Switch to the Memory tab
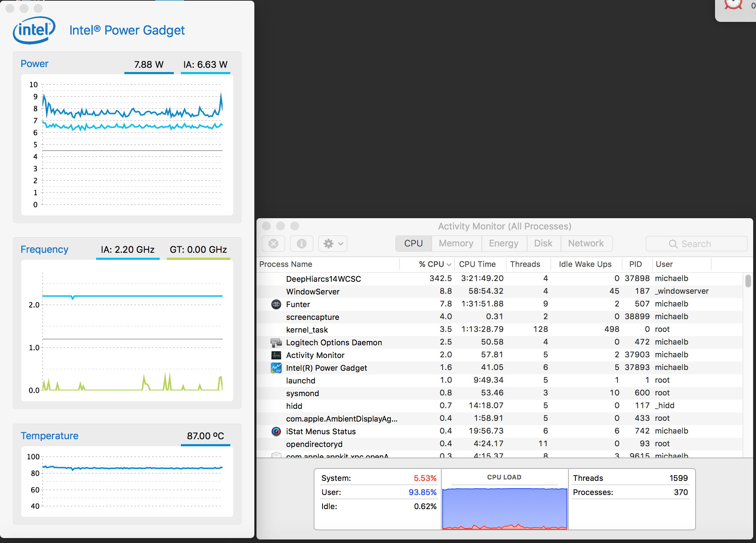The height and width of the screenshot is (543, 756). (x=456, y=244)
